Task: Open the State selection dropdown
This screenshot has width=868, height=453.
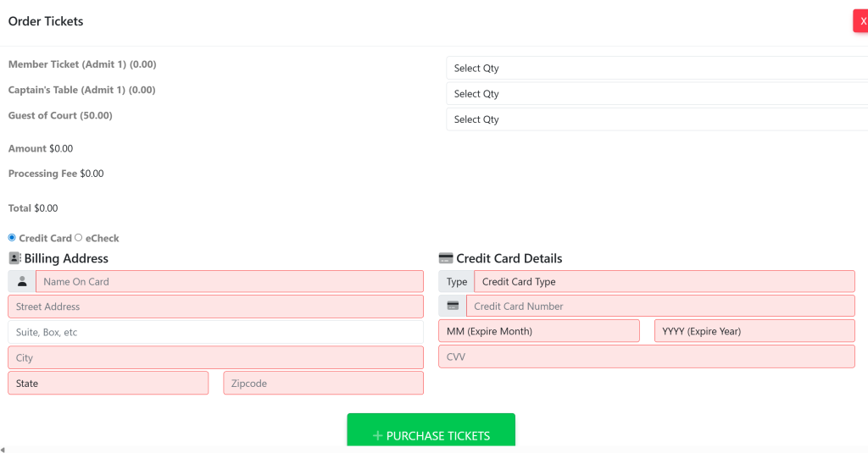Action: click(x=108, y=384)
